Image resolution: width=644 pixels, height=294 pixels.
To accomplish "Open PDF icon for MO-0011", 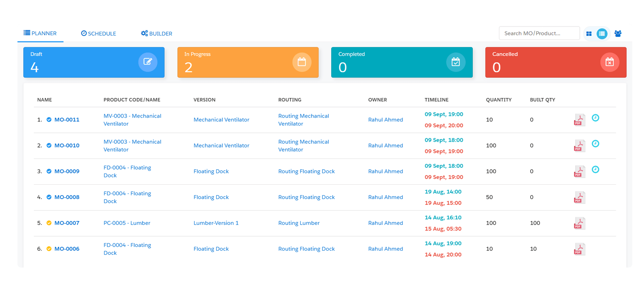I will pyautogui.click(x=579, y=120).
